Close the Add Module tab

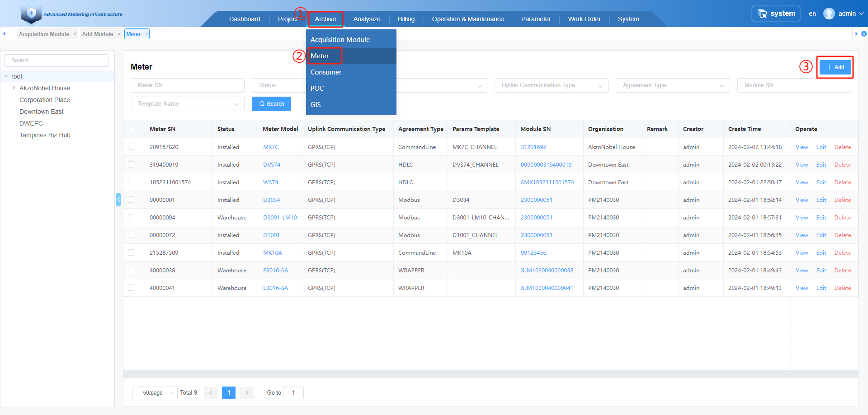click(119, 34)
